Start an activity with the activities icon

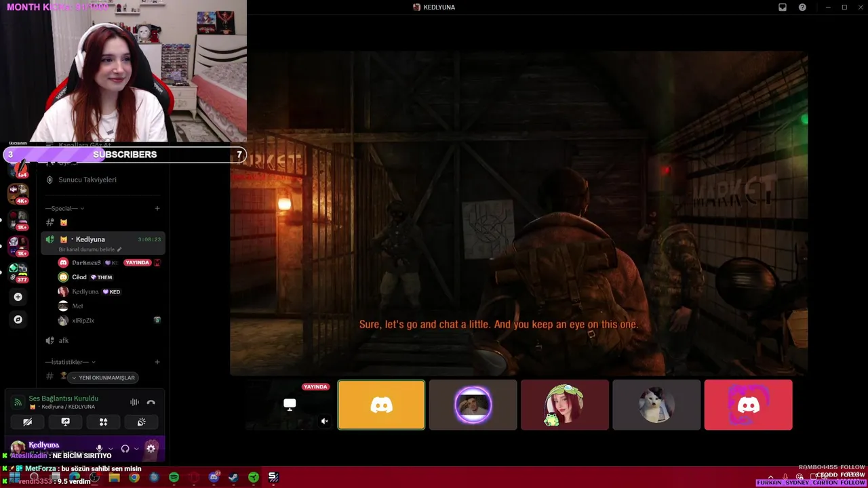[103, 422]
